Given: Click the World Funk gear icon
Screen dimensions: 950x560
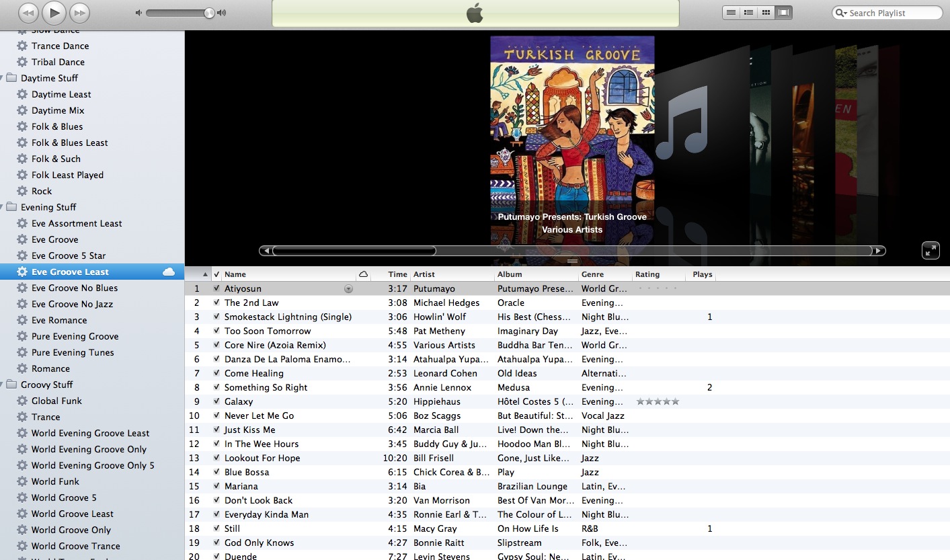Looking at the screenshot, I should (22, 481).
